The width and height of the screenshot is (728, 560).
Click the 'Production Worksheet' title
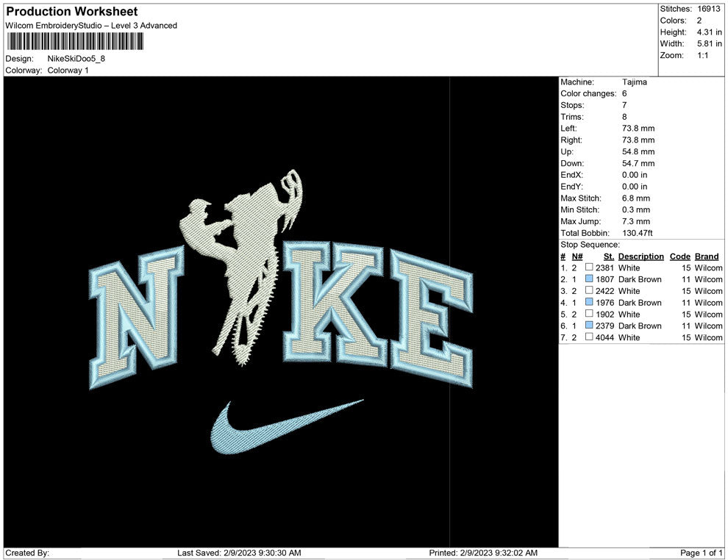click(x=72, y=12)
